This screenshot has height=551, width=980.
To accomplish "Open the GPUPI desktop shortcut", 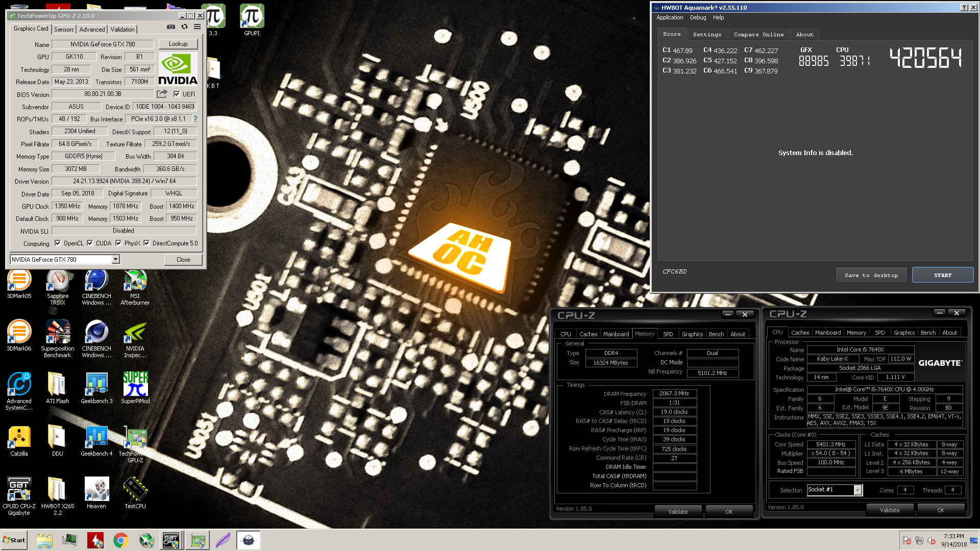I will point(252,20).
